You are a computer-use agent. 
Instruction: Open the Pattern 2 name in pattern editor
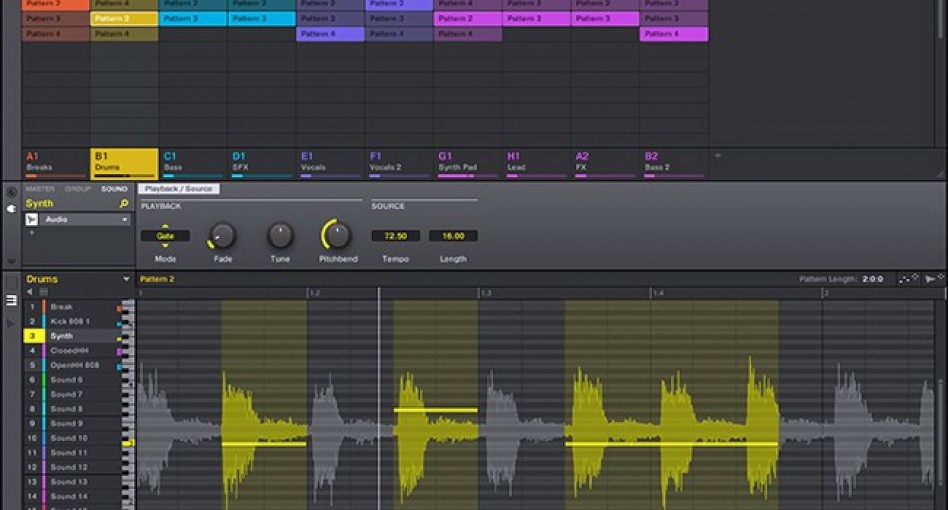coord(157,279)
